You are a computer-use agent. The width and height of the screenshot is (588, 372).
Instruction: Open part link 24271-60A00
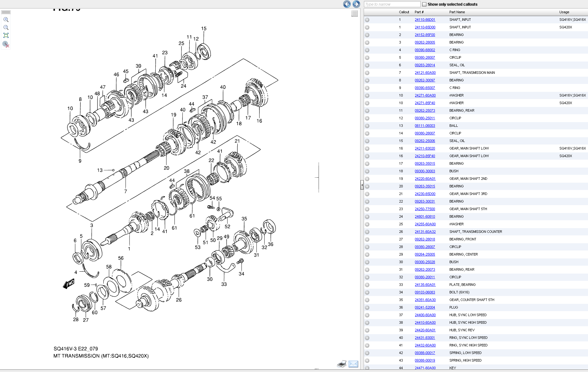(x=425, y=95)
